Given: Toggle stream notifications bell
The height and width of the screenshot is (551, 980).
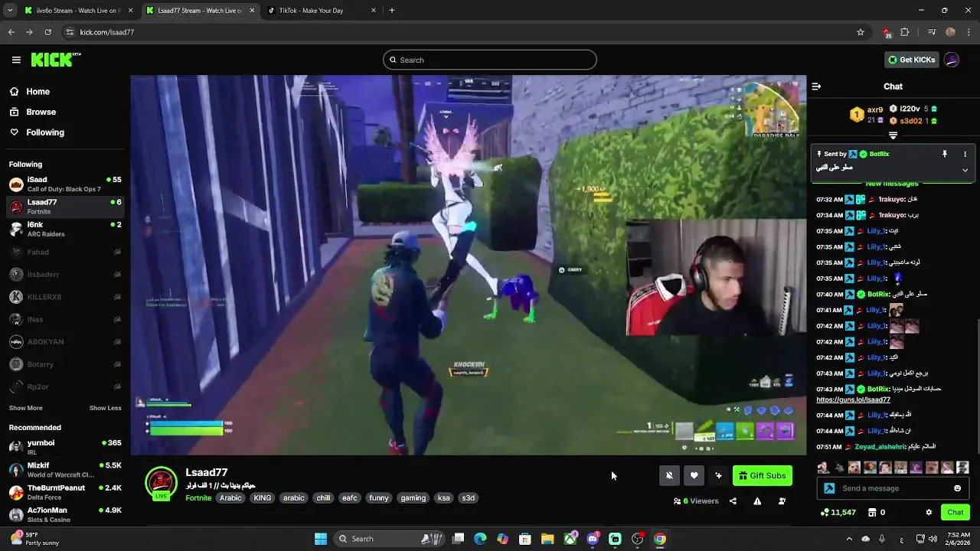Looking at the screenshot, I should point(669,476).
